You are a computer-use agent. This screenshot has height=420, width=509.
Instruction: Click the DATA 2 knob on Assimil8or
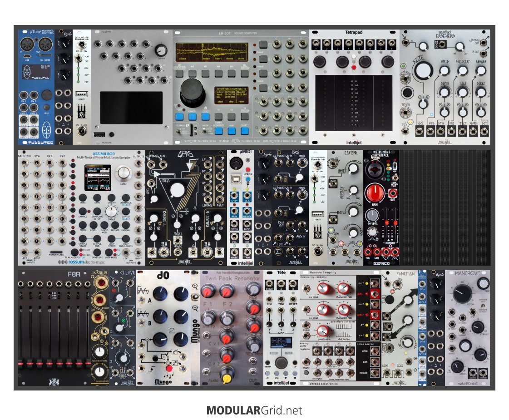pyautogui.click(x=111, y=211)
